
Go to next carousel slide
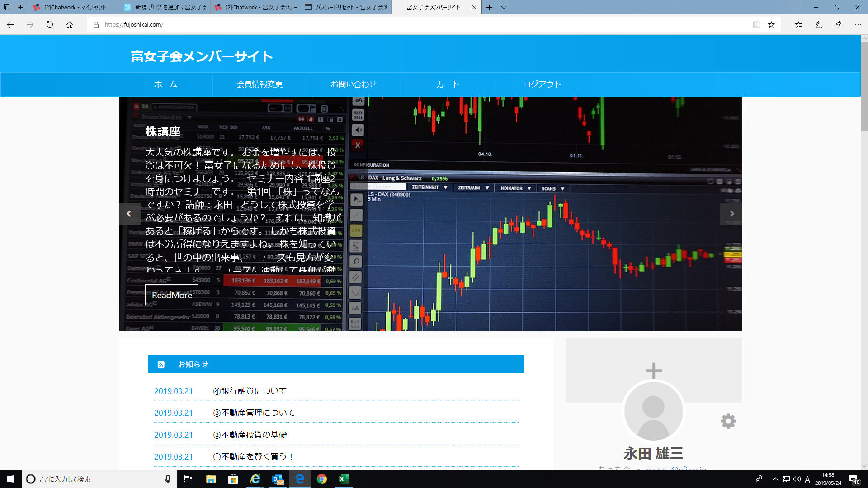coord(731,214)
